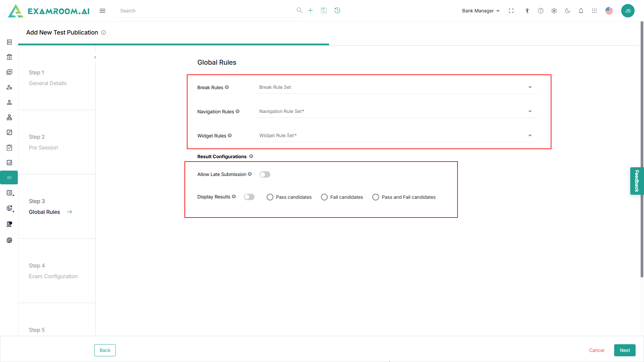
Task: Toggle dark mode moon icon
Action: [568, 11]
